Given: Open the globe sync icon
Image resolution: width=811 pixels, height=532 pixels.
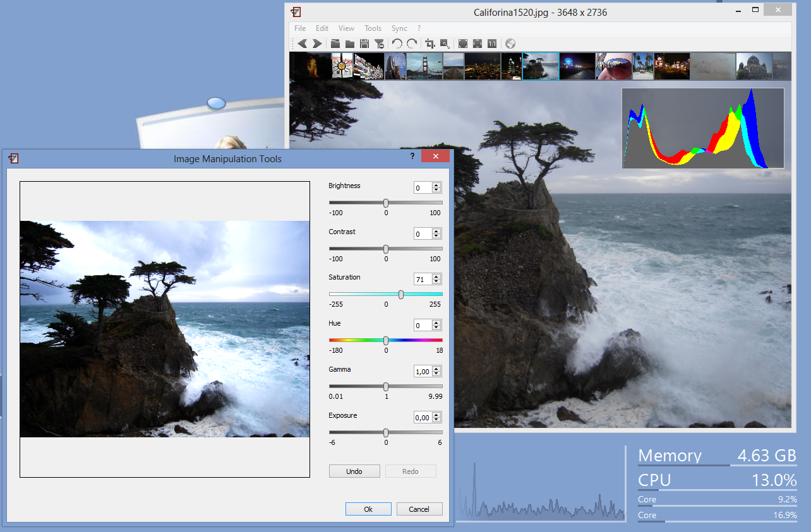Looking at the screenshot, I should (x=509, y=44).
